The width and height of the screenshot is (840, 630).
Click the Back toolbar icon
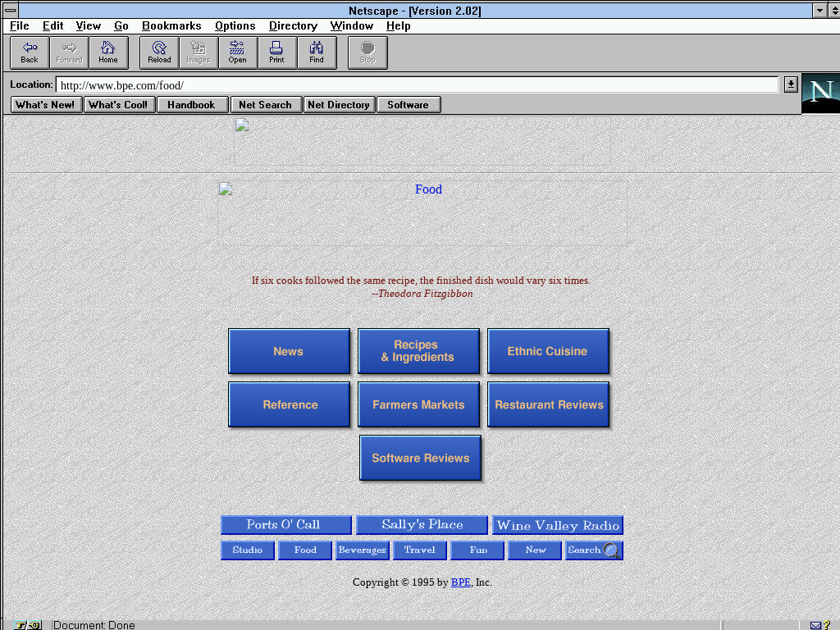coord(30,52)
